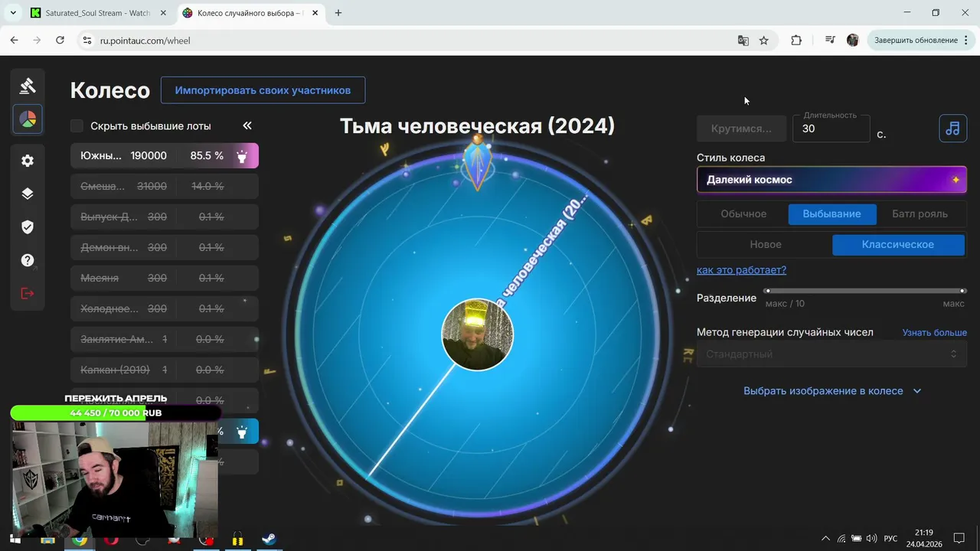Screen dimensions: 980x551
Task: Open как это работает? link
Action: [x=741, y=270]
